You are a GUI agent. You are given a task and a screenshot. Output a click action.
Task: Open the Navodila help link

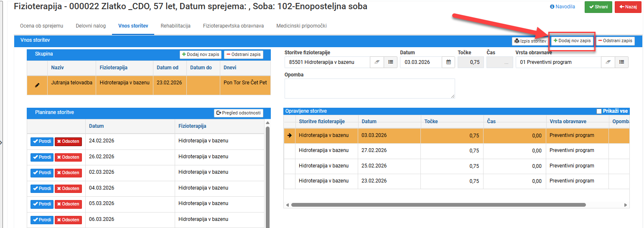point(563,7)
